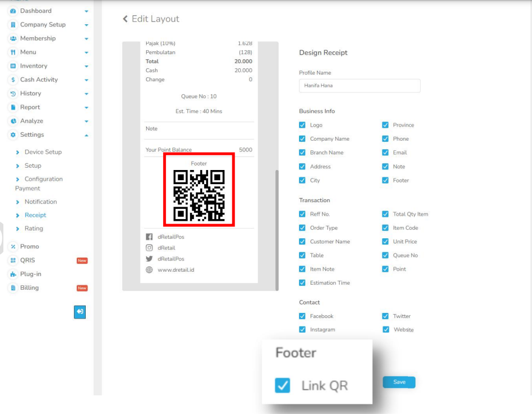
Task: Toggle the Province checkbox
Action: (385, 125)
